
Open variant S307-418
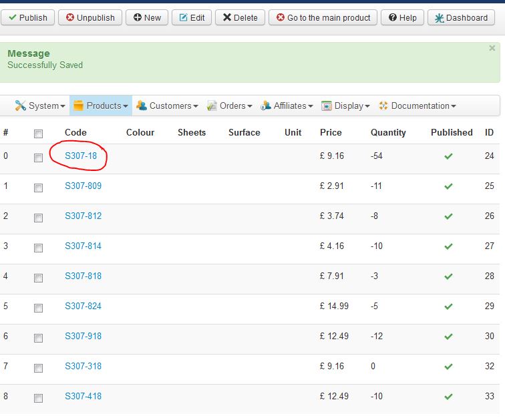coord(83,396)
